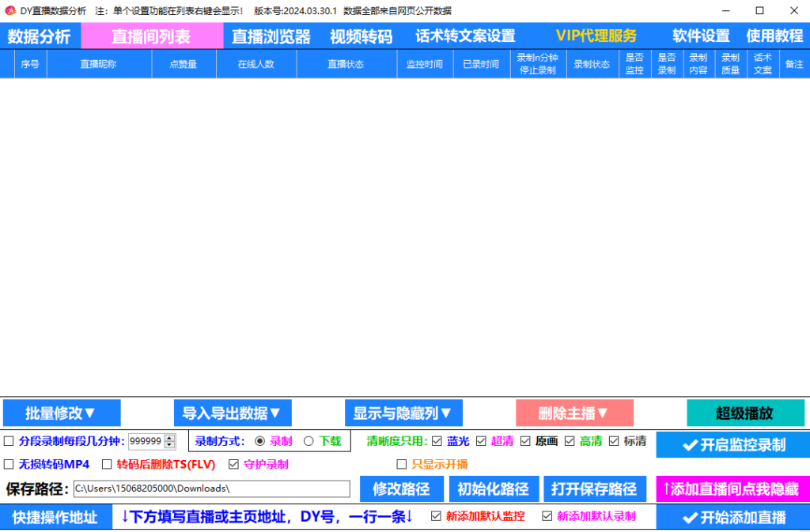This screenshot has width=810, height=532.
Task: Click the DY app logo in the title bar
Action: click(9, 10)
